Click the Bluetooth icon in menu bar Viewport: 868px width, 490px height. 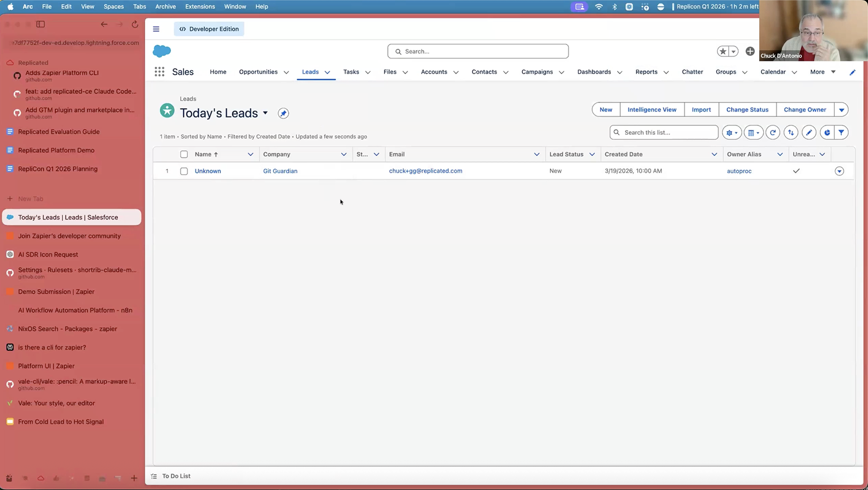(x=614, y=6)
